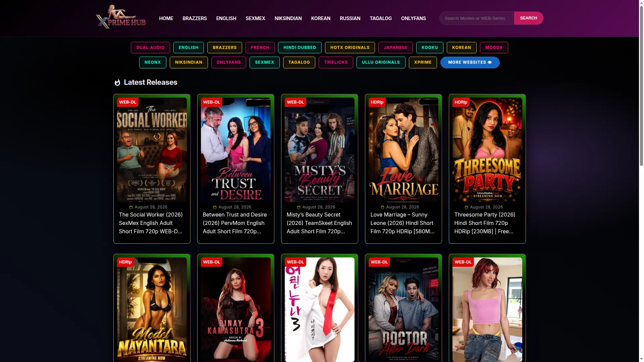Screen dimensions: 644x362
Task: Open KOREAN in the top navigation bar
Action: [x=321, y=18]
